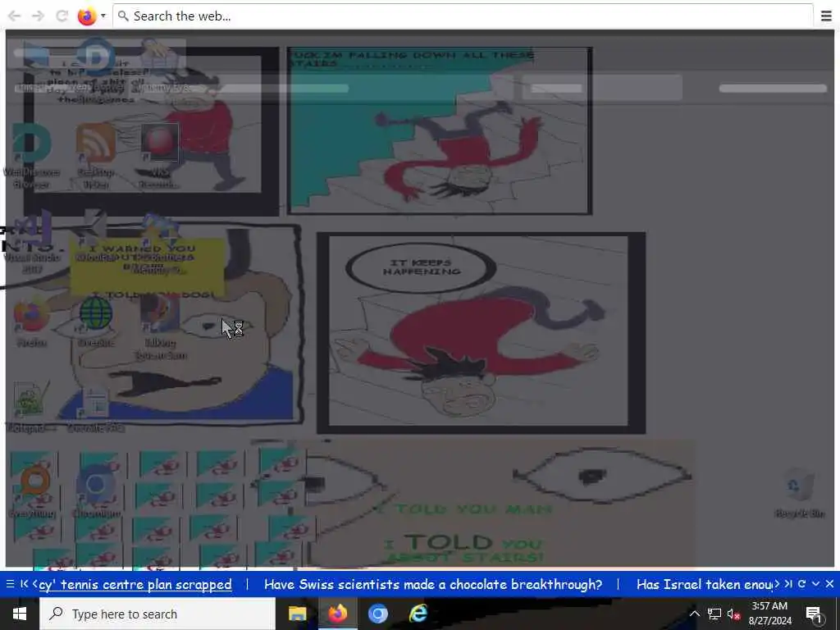Jump to first headline in ticker
The width and height of the screenshot is (840, 630).
click(x=24, y=584)
